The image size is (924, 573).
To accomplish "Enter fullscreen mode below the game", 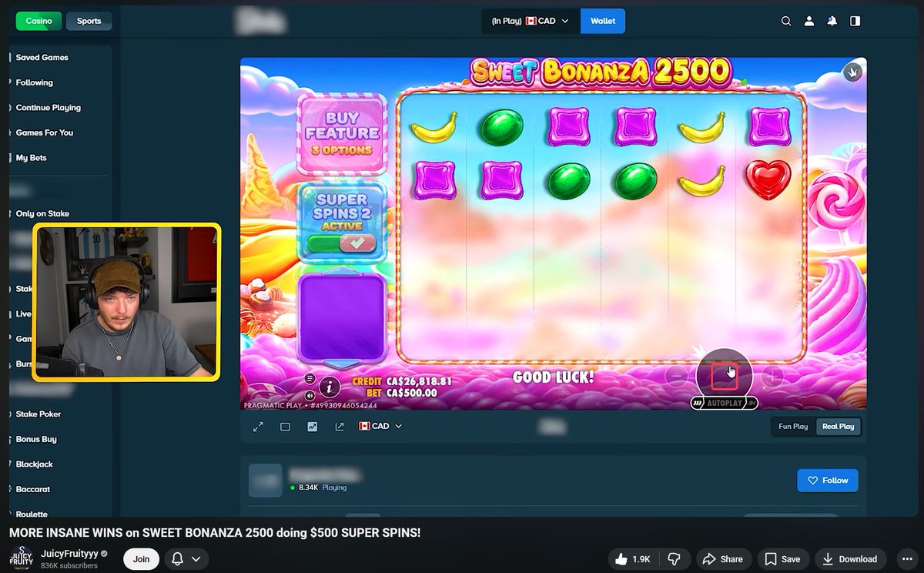I will [x=258, y=427].
